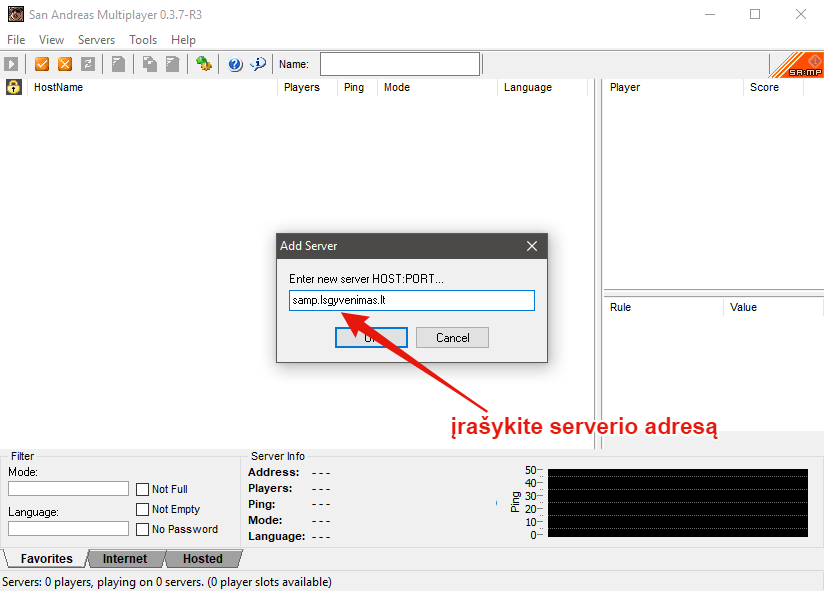Switch to the Hosted tab
This screenshot has height=591, width=824.
202,559
